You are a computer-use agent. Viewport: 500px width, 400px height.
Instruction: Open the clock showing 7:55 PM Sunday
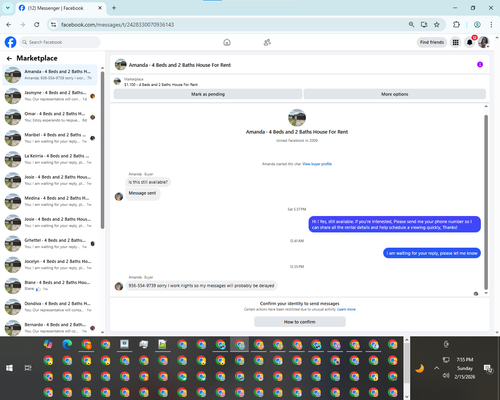click(x=465, y=368)
